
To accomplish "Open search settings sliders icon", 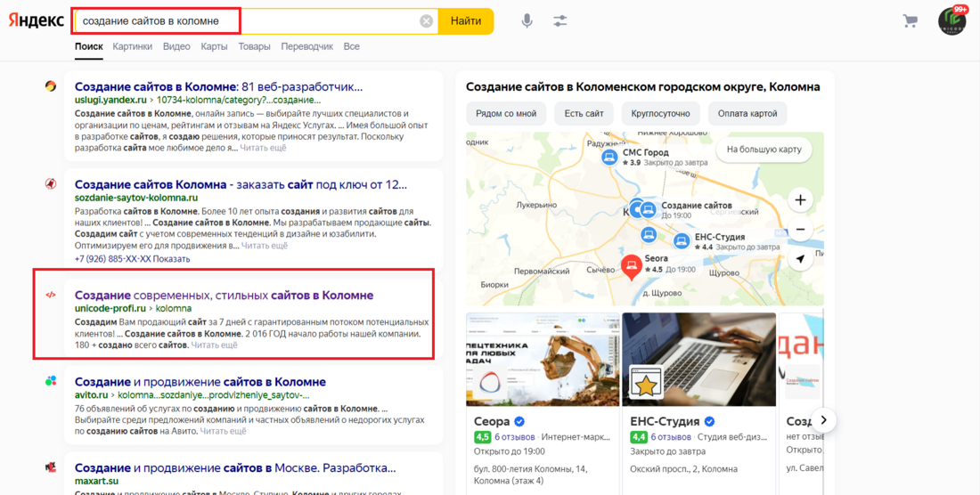I will (560, 21).
